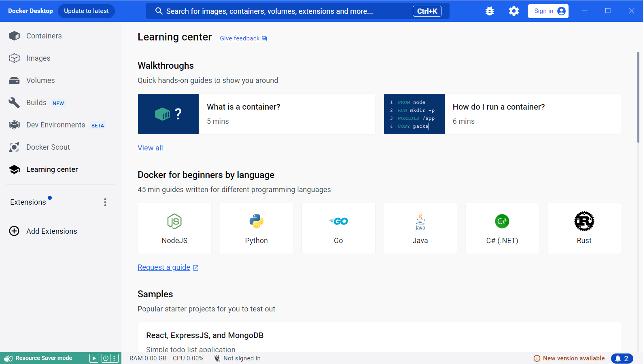Open the notifications bell showing 2
Screen dimensions: 643x364
[x=622, y=358]
